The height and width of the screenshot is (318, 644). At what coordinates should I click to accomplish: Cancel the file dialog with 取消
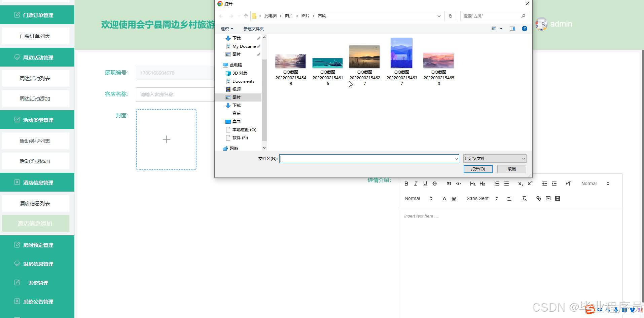coord(511,169)
